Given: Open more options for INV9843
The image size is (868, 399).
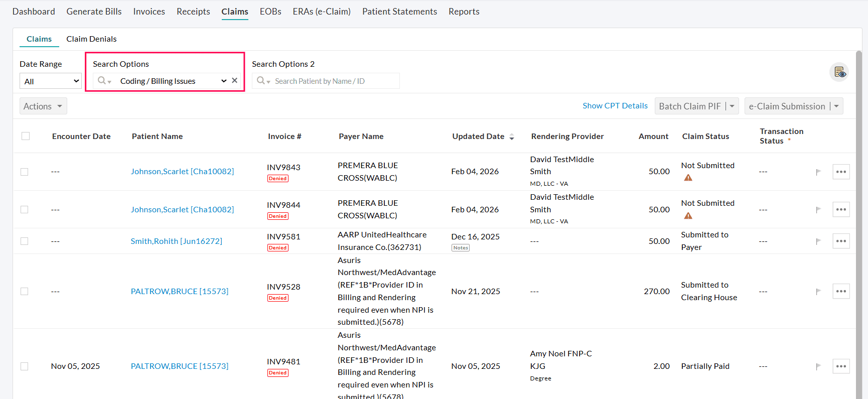Looking at the screenshot, I should pyautogui.click(x=841, y=172).
